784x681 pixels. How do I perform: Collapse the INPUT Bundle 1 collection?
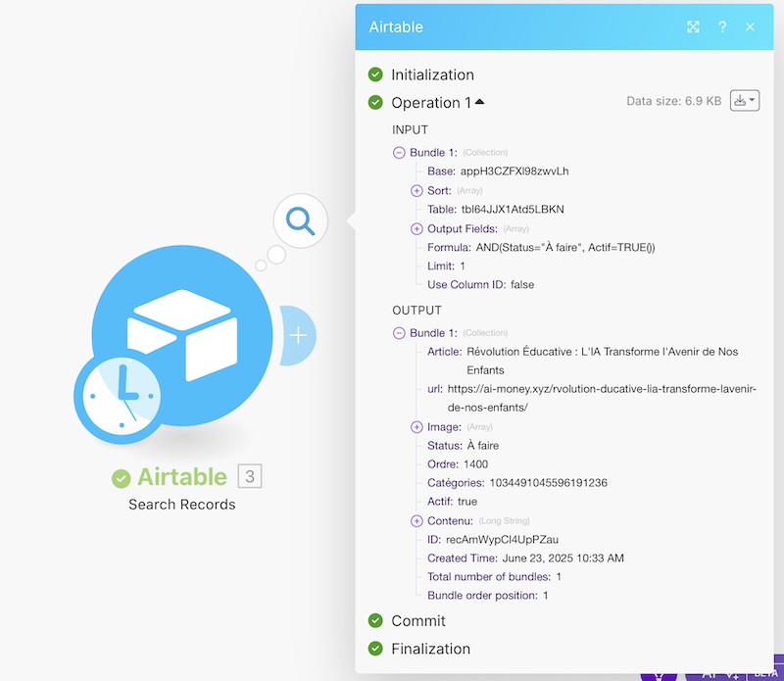399,153
